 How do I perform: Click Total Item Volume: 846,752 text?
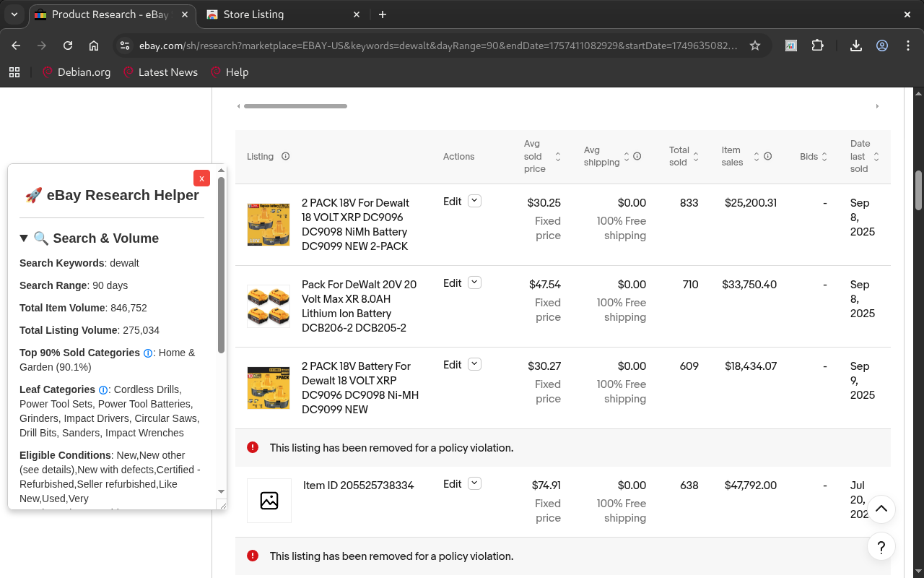tap(83, 308)
